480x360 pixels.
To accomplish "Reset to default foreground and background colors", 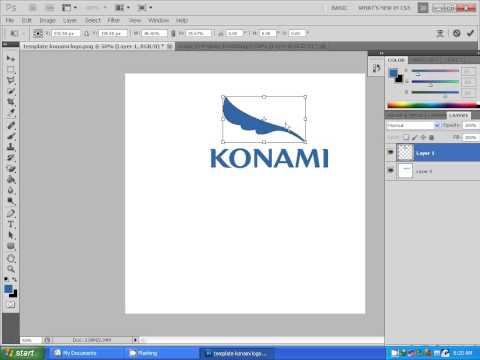I will pyautogui.click(x=7, y=279).
